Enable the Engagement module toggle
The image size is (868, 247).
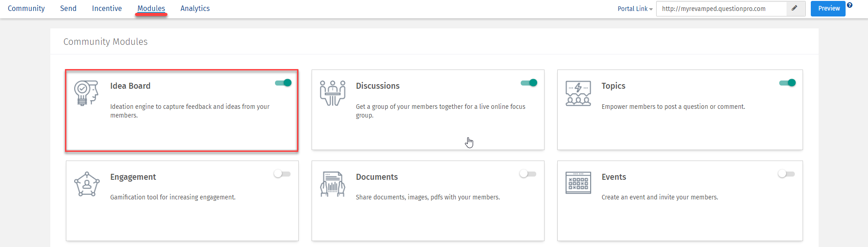pos(282,174)
